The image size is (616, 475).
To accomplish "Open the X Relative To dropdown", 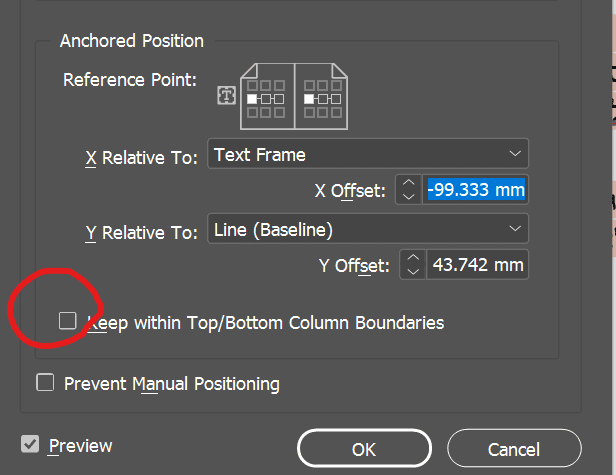I will [367, 154].
